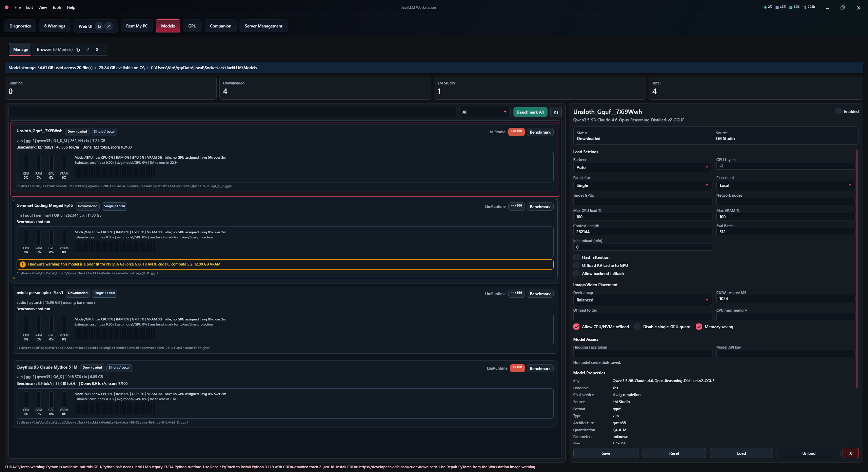Enable Flash attention checkbox

click(576, 257)
